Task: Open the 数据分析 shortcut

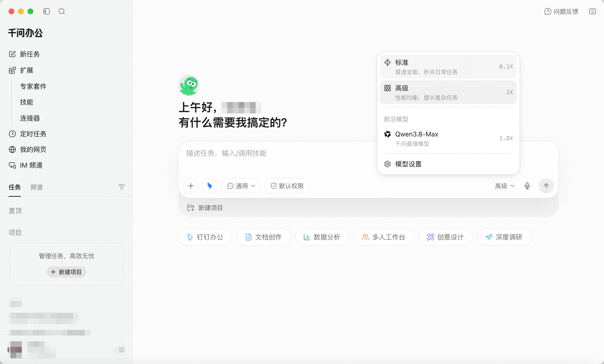Action: point(322,237)
